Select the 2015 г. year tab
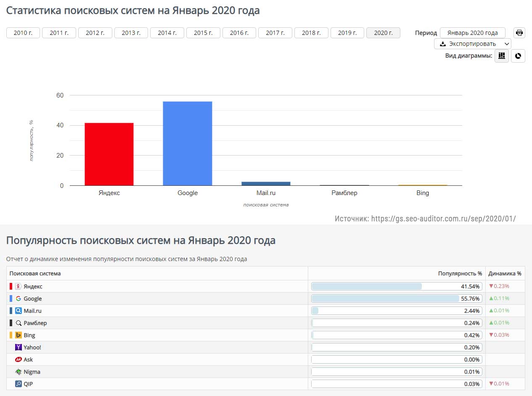The image size is (532, 396). [203, 33]
